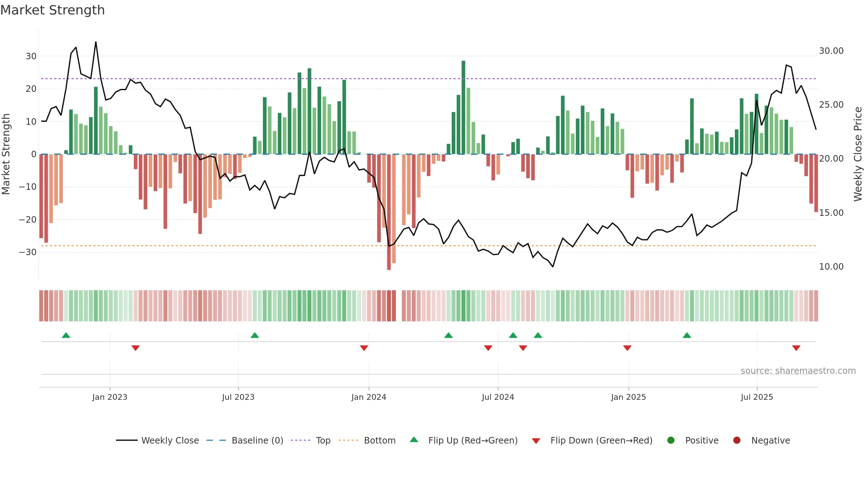Image resolution: width=868 pixels, height=488 pixels.
Task: Click the blank gap in the heatmap strip
Action: click(x=399, y=306)
